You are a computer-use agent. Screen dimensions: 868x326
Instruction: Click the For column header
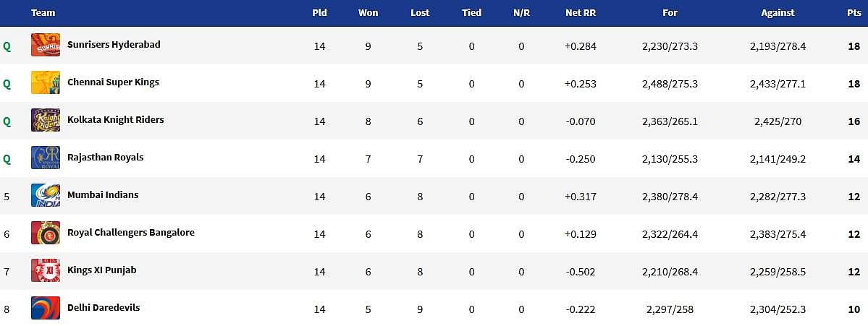click(x=670, y=13)
